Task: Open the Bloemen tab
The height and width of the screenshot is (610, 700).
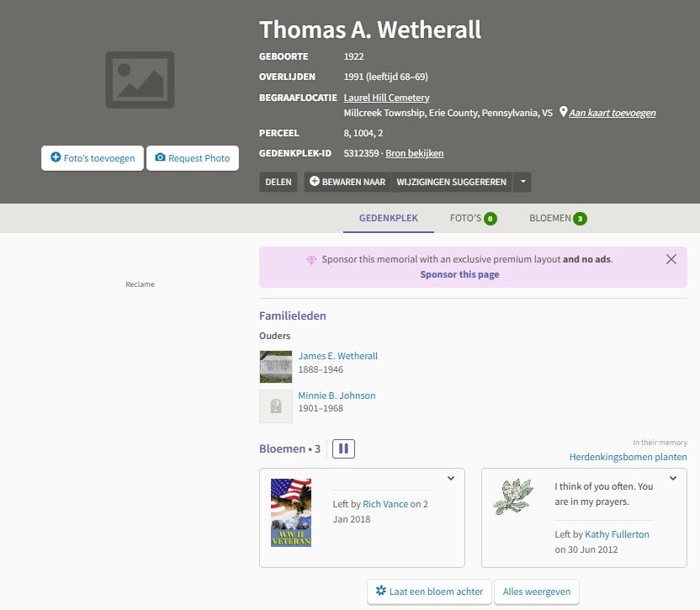Action: click(558, 218)
